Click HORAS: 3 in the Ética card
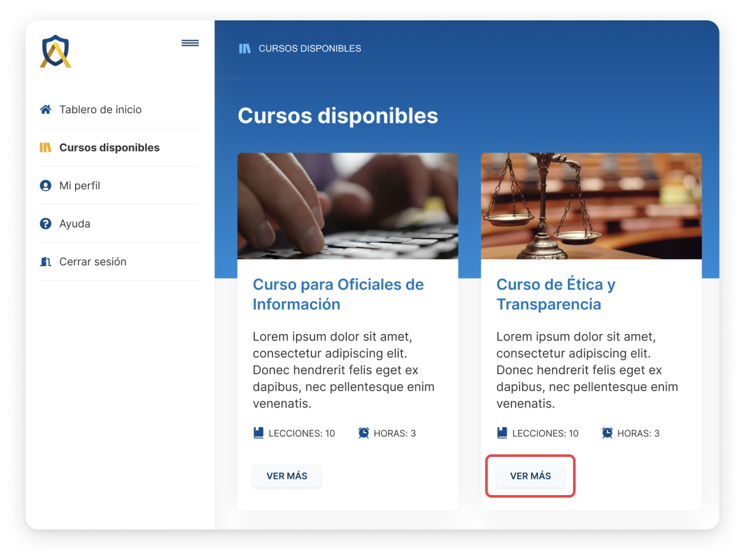Image resolution: width=745 pixels, height=560 pixels. click(x=639, y=433)
